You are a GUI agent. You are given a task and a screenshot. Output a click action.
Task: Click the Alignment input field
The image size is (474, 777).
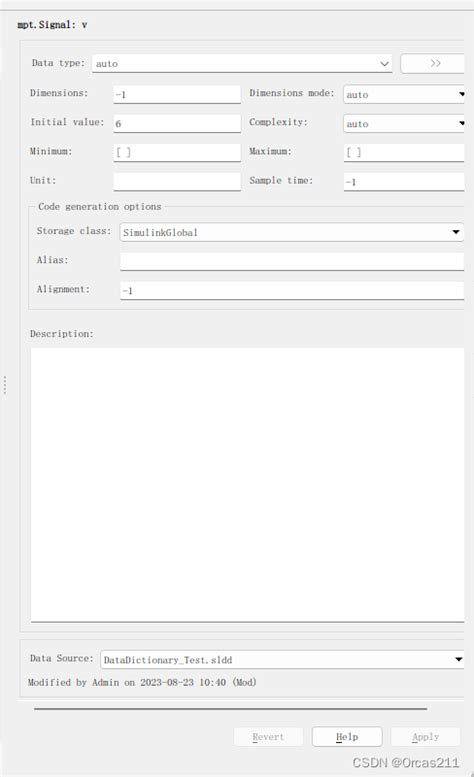point(292,290)
